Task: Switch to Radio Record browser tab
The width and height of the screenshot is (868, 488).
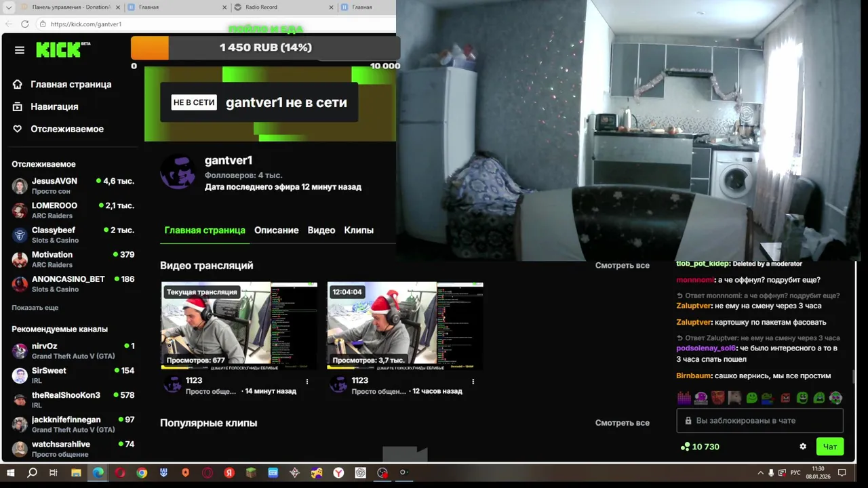Action: 283,7
